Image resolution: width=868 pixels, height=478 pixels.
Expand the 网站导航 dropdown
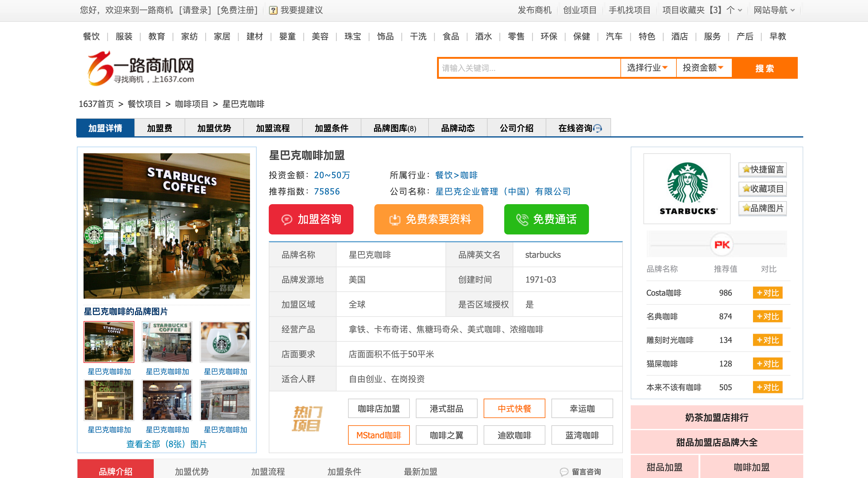[774, 11]
